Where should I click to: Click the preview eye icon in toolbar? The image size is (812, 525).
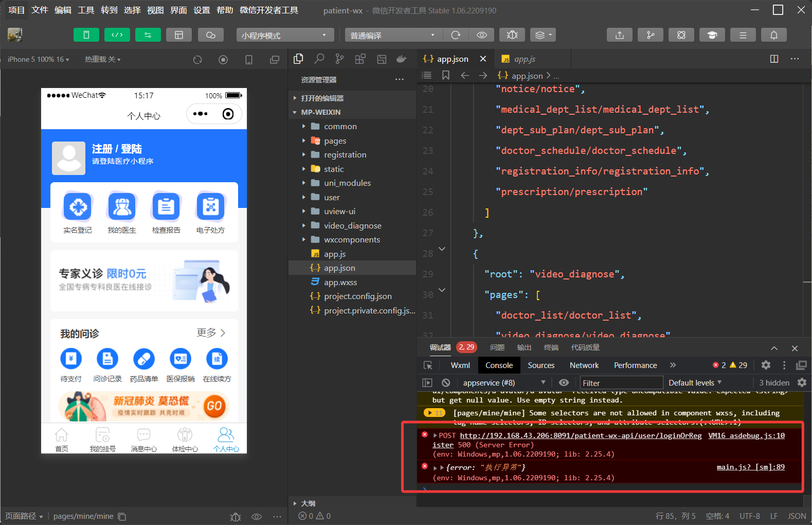coord(482,35)
